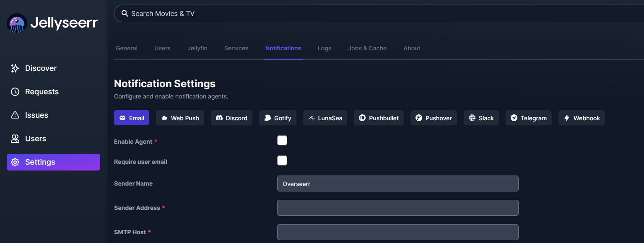This screenshot has width=644, height=243.
Task: Click the Discord logo icon
Action: pos(219,118)
